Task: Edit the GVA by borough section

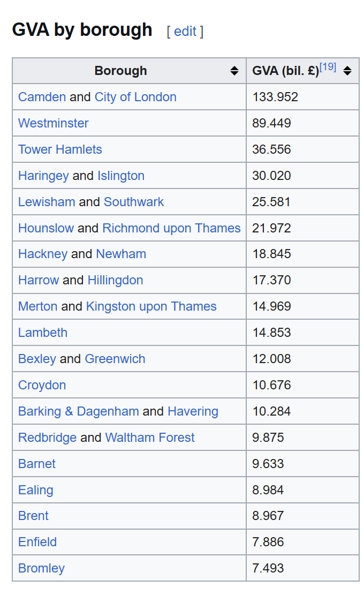Action: [x=185, y=31]
